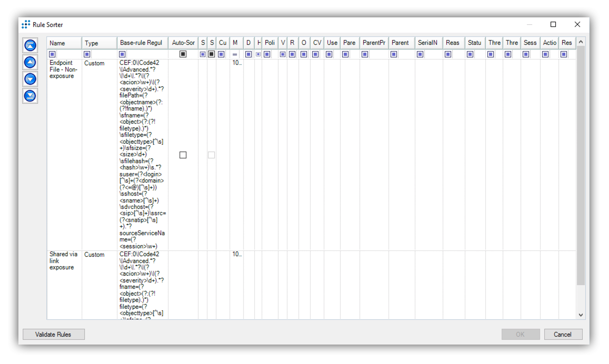609x364 pixels.
Task: Click the Validate Rules button
Action: tap(53, 334)
